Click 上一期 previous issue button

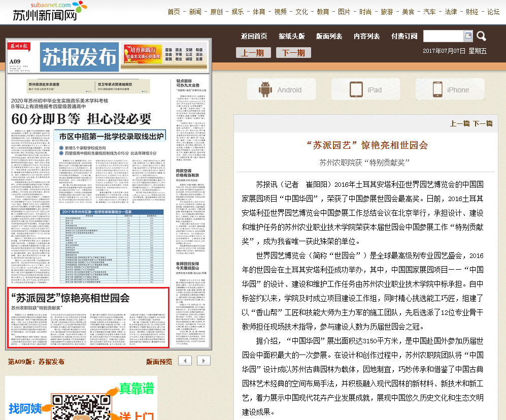point(253,52)
